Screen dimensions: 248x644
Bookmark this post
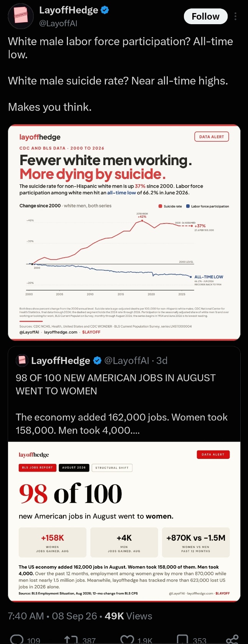point(183,640)
